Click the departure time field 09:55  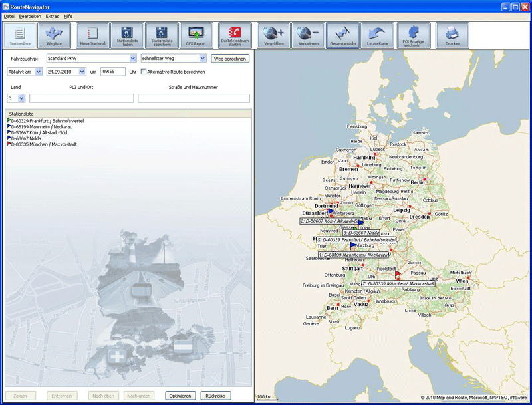click(112, 72)
